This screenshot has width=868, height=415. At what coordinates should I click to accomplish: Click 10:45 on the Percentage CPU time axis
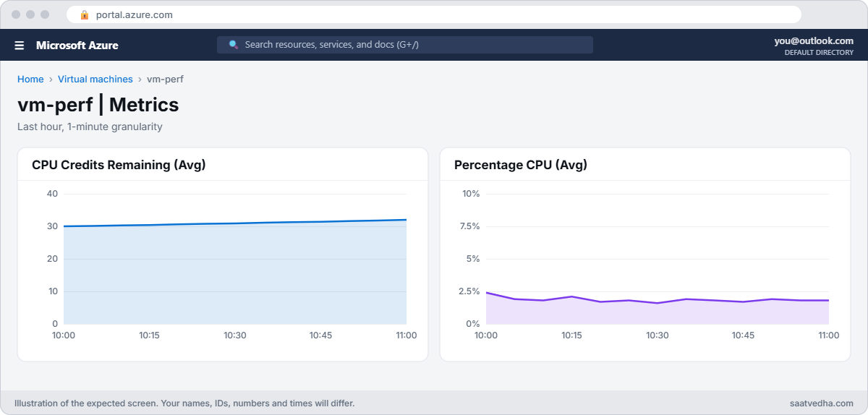[743, 335]
